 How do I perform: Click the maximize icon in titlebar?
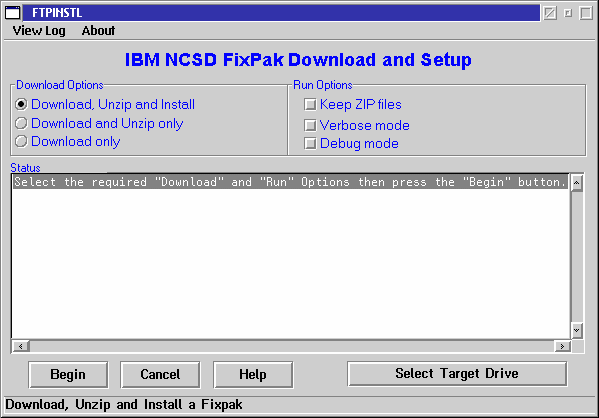click(x=586, y=13)
